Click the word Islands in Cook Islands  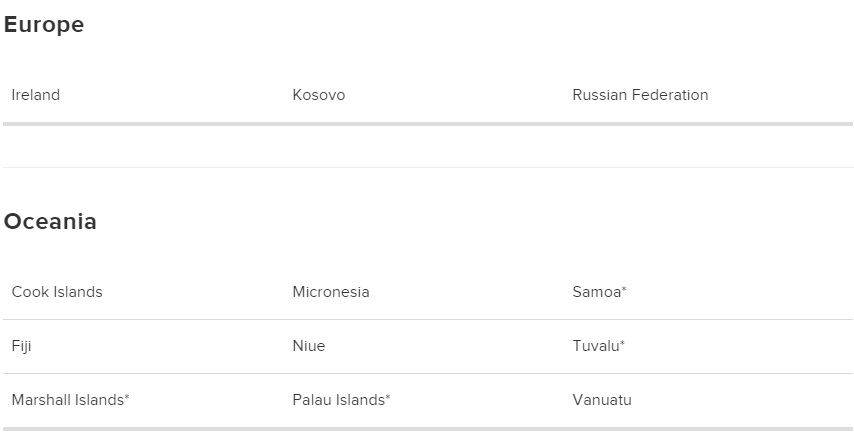point(78,292)
